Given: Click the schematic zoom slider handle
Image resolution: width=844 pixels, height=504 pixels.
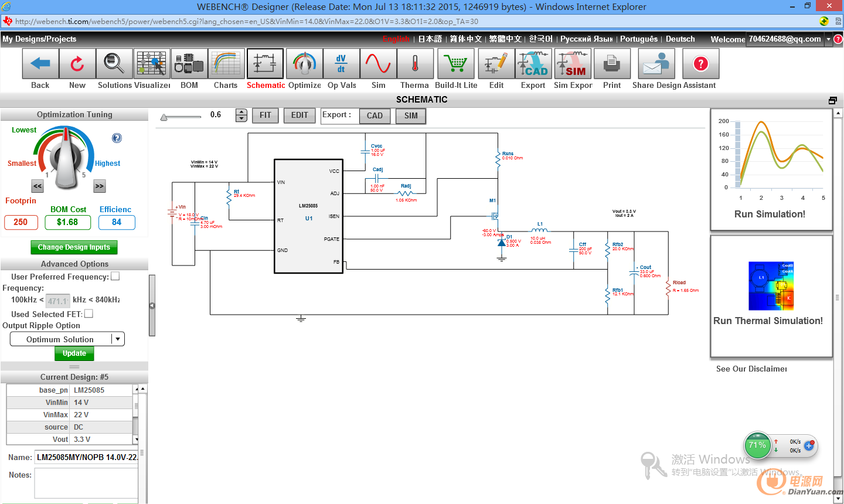Looking at the screenshot, I should [x=164, y=117].
